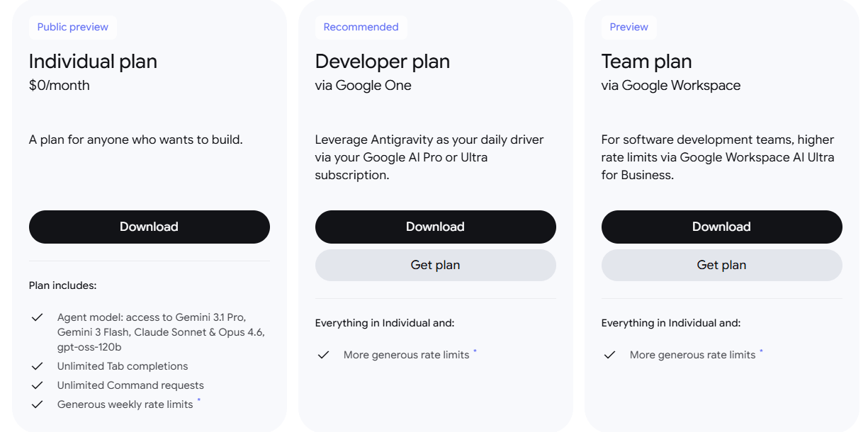Click the checkmark beside Unlimited Command requests

(x=38, y=385)
